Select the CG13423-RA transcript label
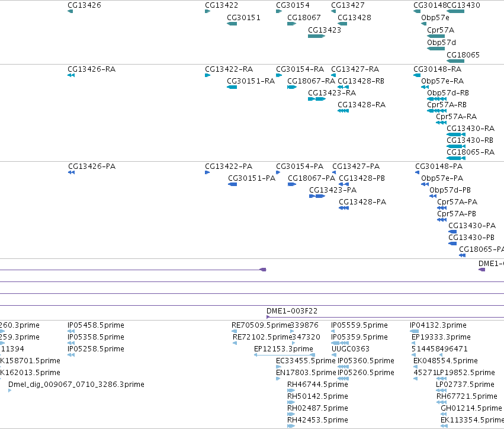This screenshot has width=504, height=429. point(332,93)
